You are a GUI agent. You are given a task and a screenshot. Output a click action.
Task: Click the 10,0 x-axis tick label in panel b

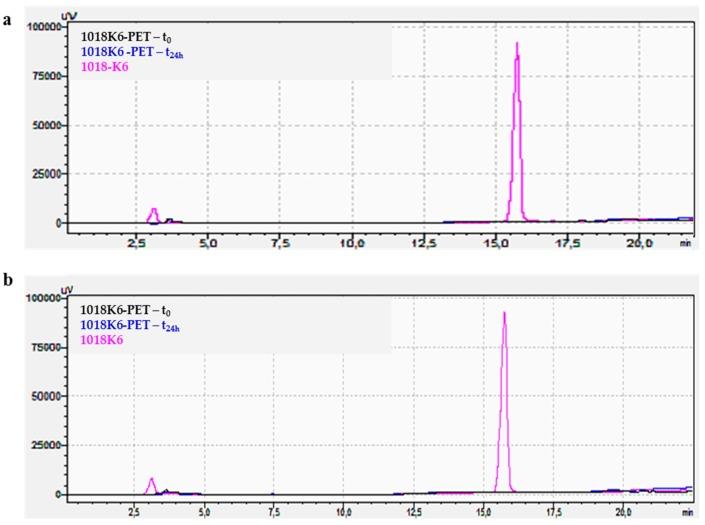click(343, 512)
